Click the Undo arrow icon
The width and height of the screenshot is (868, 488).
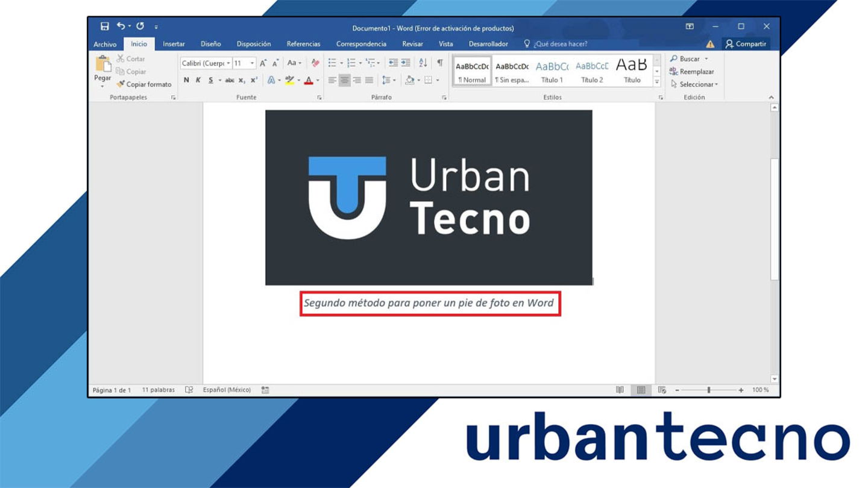coord(121,26)
